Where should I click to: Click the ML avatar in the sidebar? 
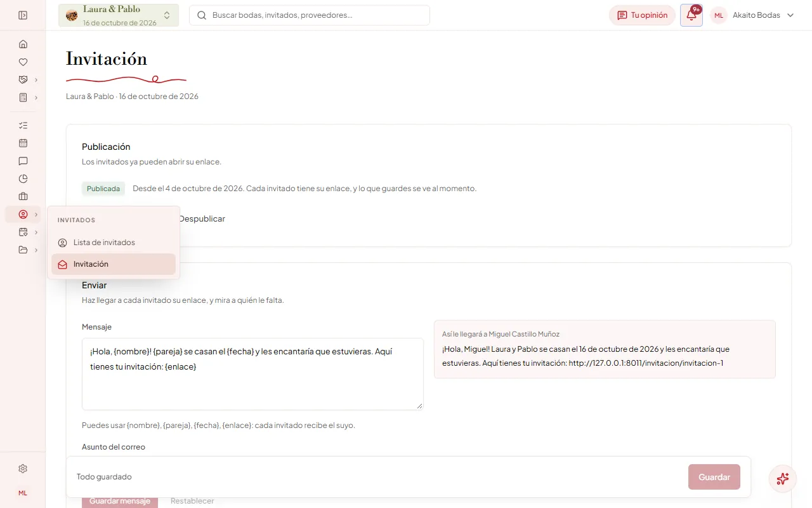tap(23, 493)
